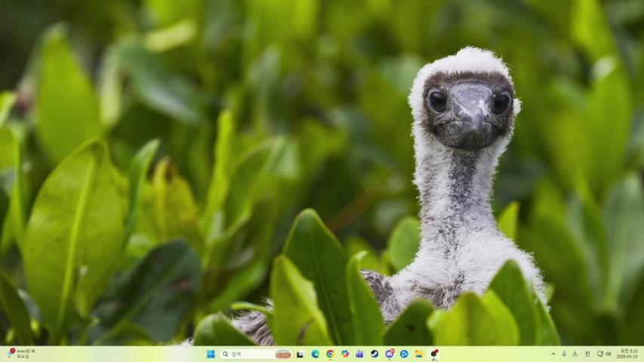The height and width of the screenshot is (362, 644).
Task: Click the taskbar search box
Action: click(x=256, y=354)
